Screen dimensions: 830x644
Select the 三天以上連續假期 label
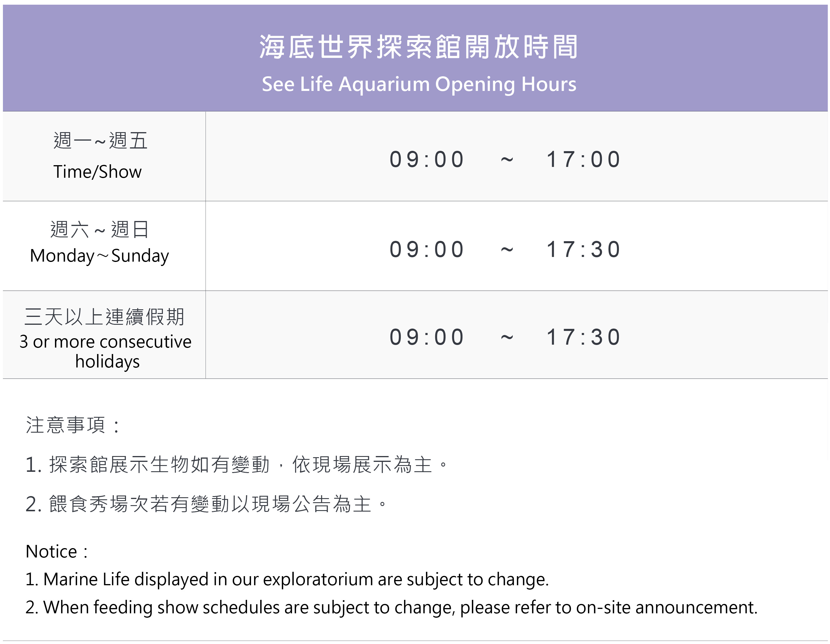[x=104, y=317]
